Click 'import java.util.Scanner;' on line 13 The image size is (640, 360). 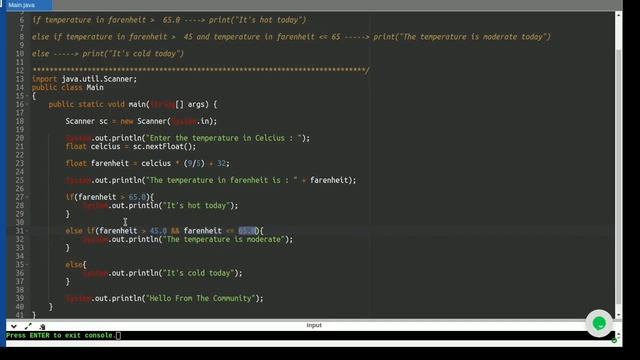pos(84,79)
